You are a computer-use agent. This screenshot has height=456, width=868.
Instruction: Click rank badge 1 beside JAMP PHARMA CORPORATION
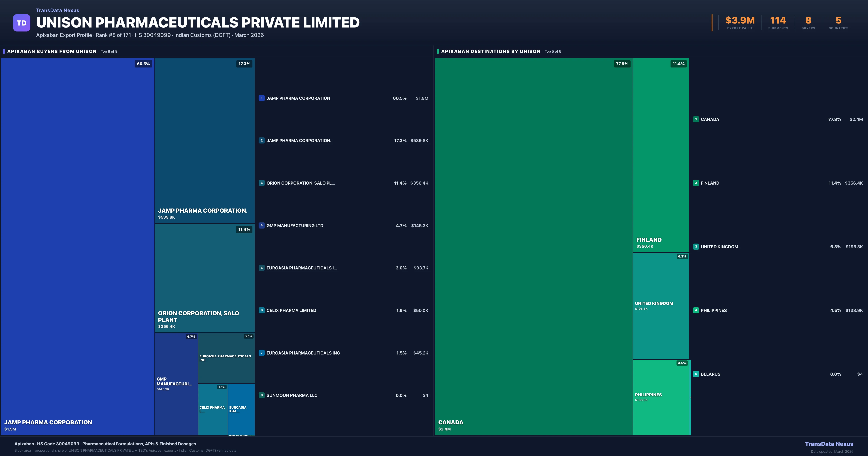(x=261, y=98)
